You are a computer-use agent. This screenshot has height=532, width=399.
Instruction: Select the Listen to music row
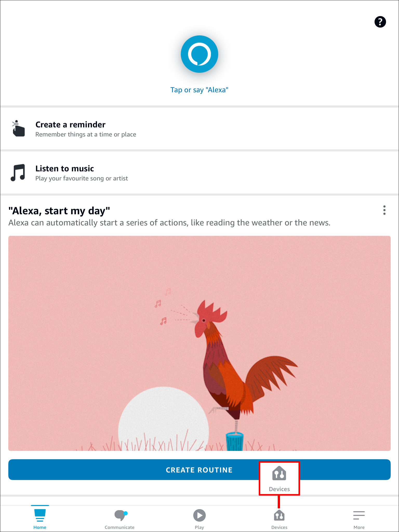tap(199, 173)
